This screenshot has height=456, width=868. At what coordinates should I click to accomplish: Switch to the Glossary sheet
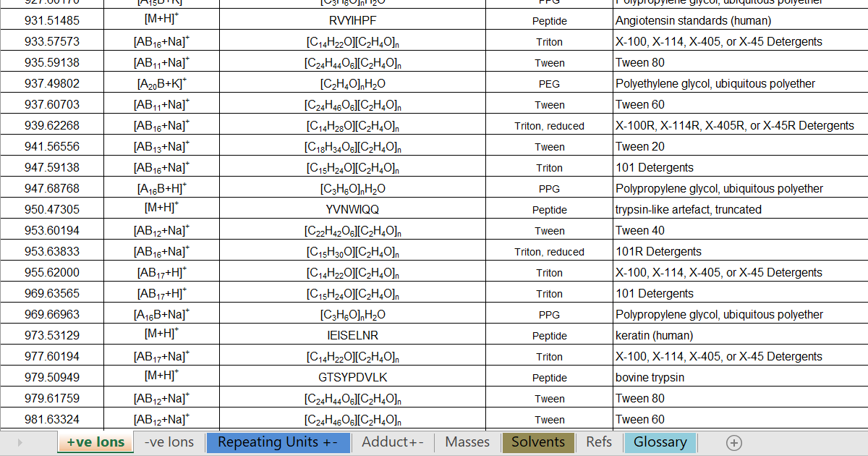pyautogui.click(x=660, y=442)
